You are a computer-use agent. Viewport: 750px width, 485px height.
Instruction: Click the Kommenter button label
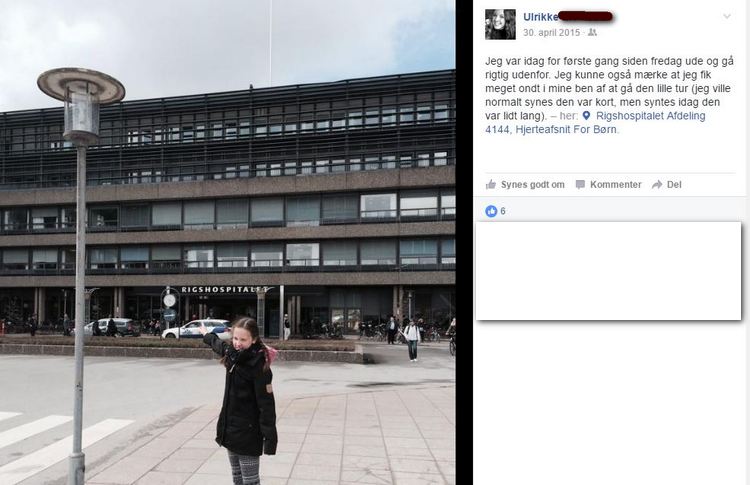coord(616,185)
